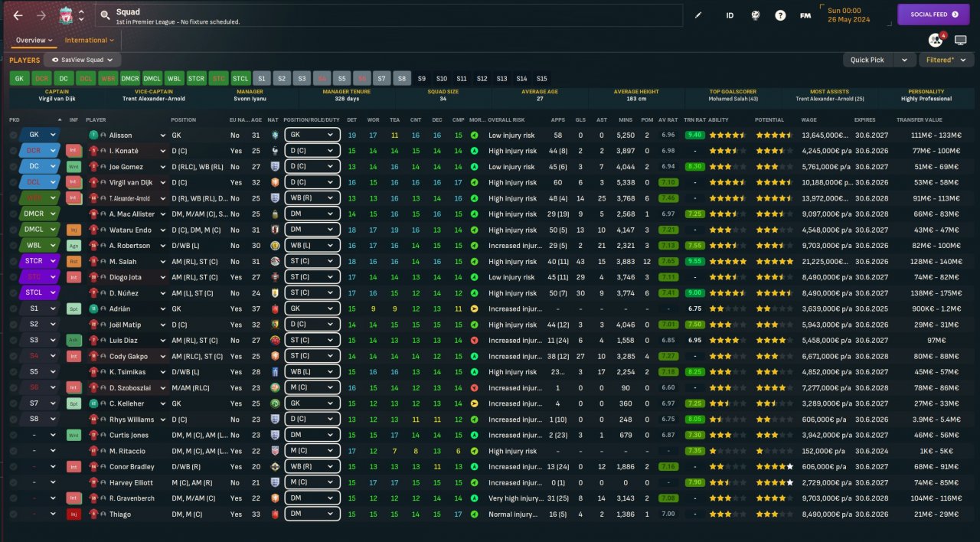980x542 pixels.
Task: Open captain Virgil van Dijk link
Action: [57, 99]
